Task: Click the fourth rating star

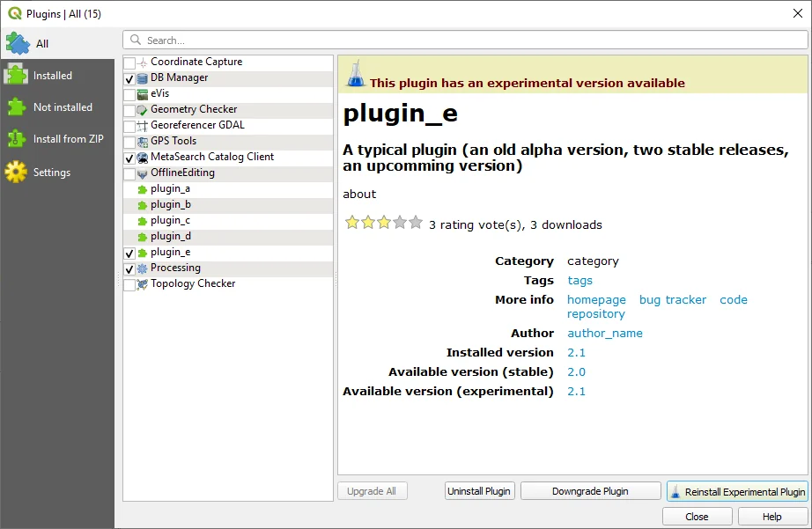Action: coord(400,223)
